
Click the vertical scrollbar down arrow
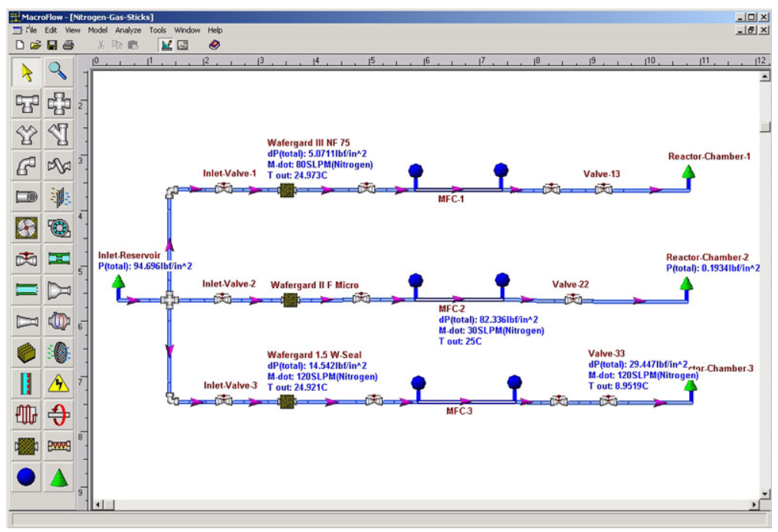[765, 494]
